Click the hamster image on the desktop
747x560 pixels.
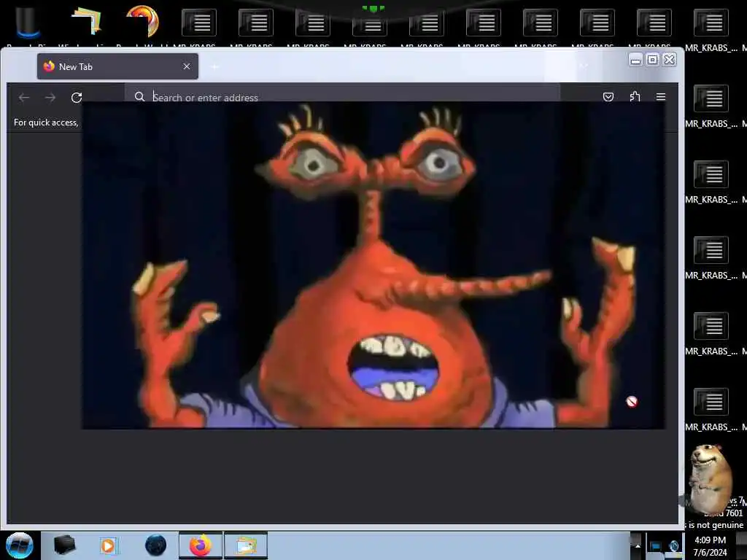coord(711,478)
